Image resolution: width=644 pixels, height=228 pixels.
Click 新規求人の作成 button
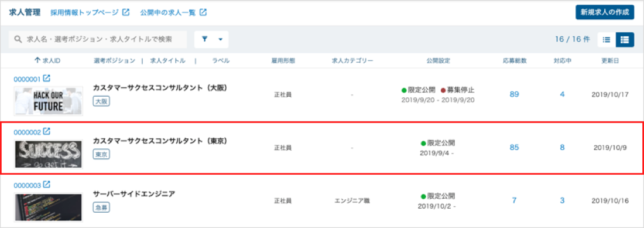605,12
